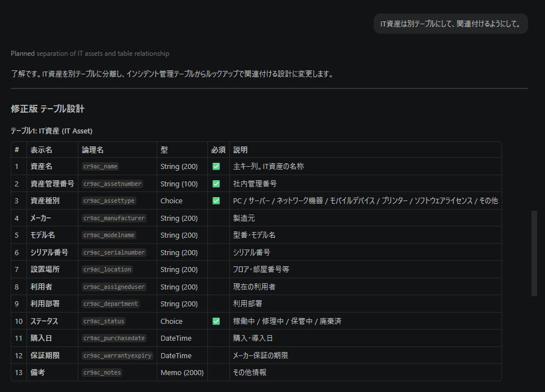This screenshot has height=392, width=545.
Task: Click the user message bubble about IT資産
Action: pos(450,24)
